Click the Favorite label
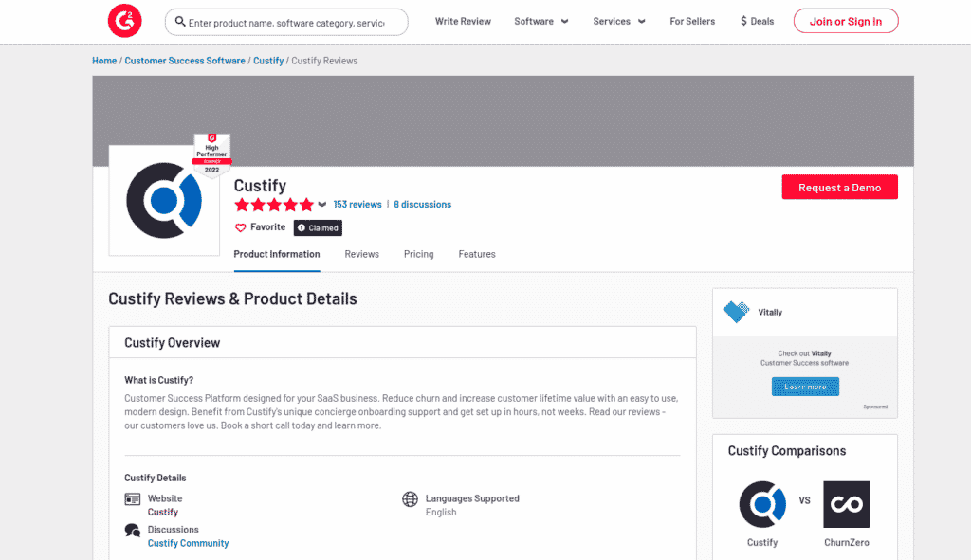 [x=267, y=227]
